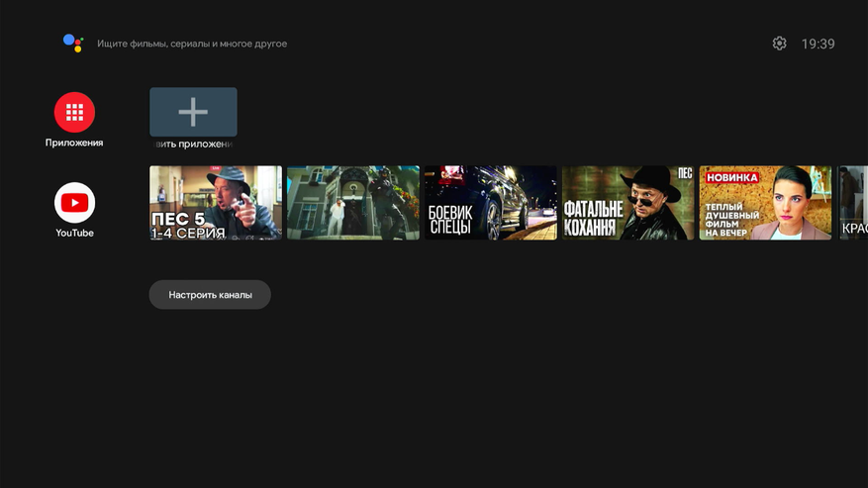Click the search field for movies and series
Viewport: 868px width, 488px height.
(192, 44)
